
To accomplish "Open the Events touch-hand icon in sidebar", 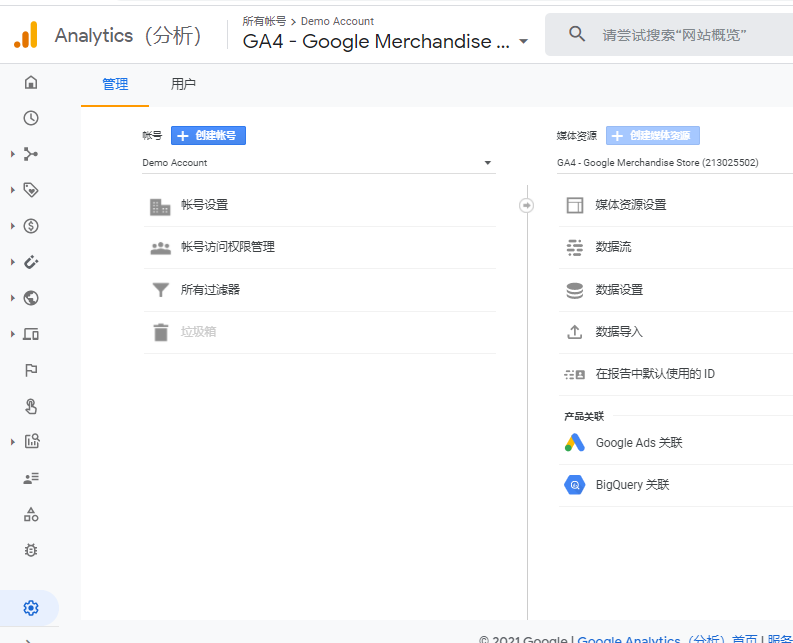I will click(31, 406).
